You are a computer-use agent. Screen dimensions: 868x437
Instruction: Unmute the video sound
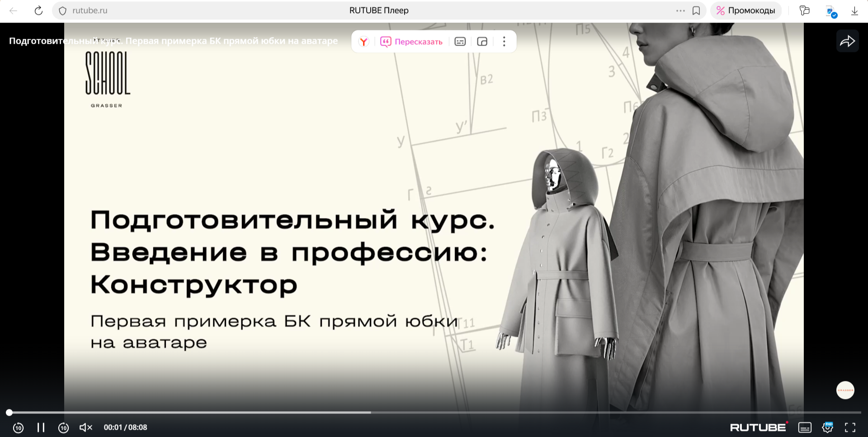click(85, 428)
